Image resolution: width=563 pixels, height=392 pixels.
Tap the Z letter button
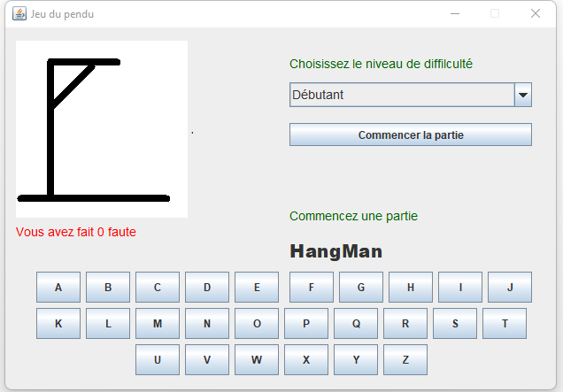[x=405, y=359]
